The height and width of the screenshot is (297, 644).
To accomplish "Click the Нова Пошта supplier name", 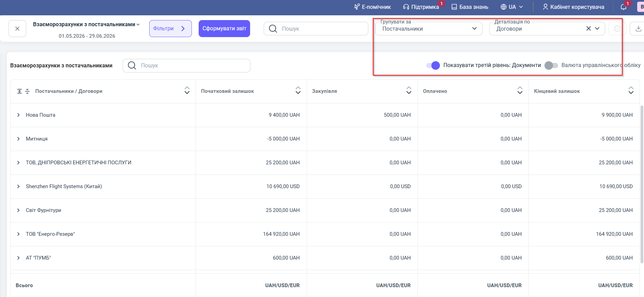I will [x=41, y=115].
